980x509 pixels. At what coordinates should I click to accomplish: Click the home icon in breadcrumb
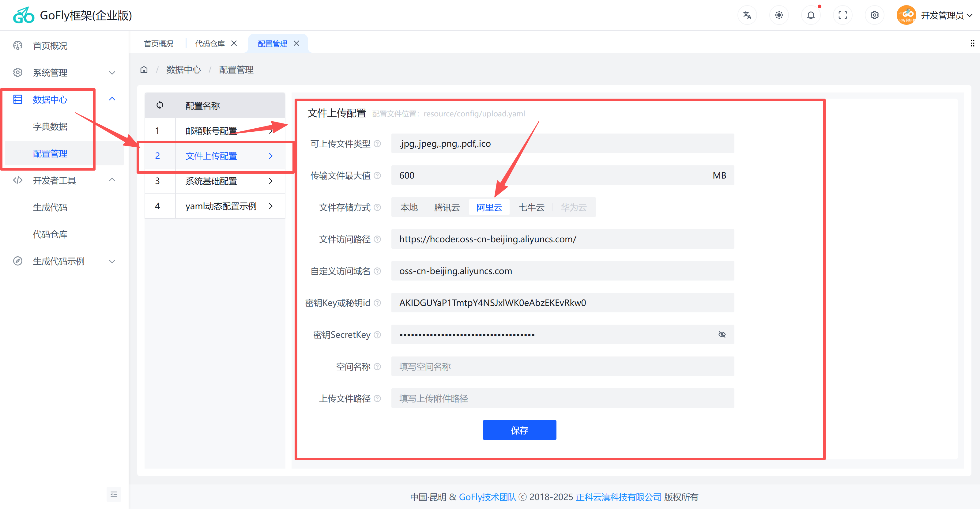[x=144, y=70]
